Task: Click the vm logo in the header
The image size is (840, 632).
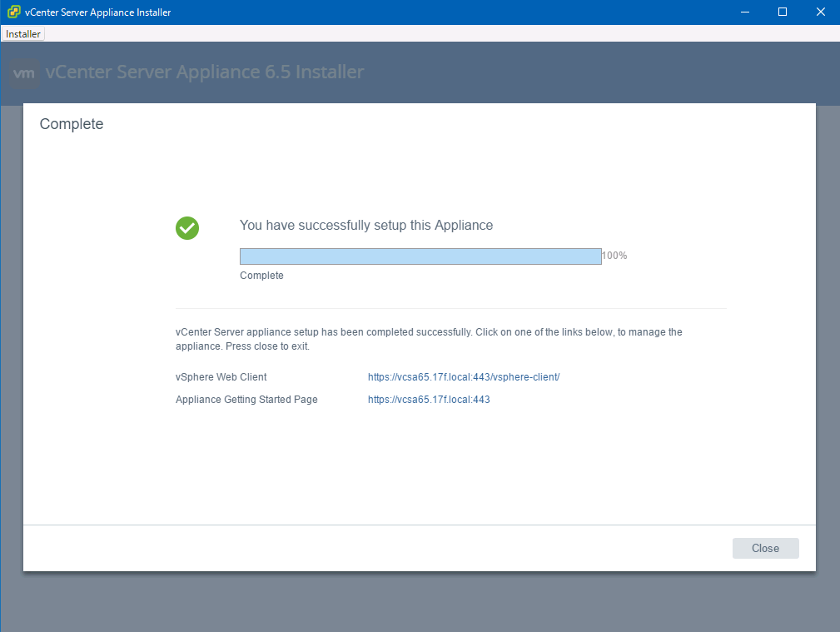Action: click(x=25, y=73)
